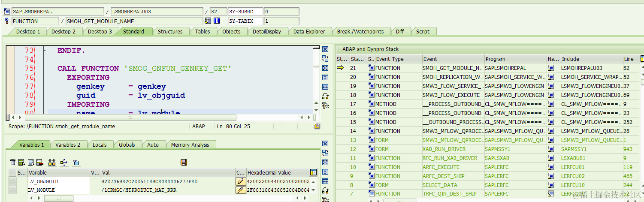Click maximize-horizontally icon of variables tool
Screen dimensions: 644x202
(x=325, y=181)
